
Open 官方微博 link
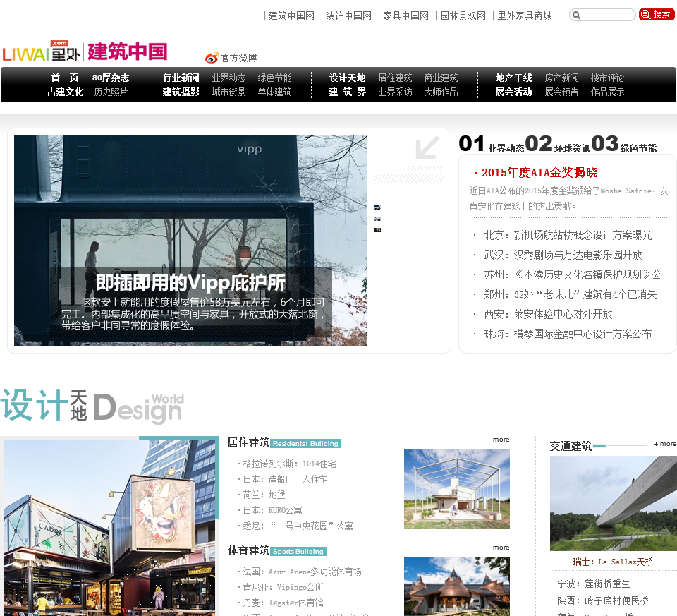[239, 58]
